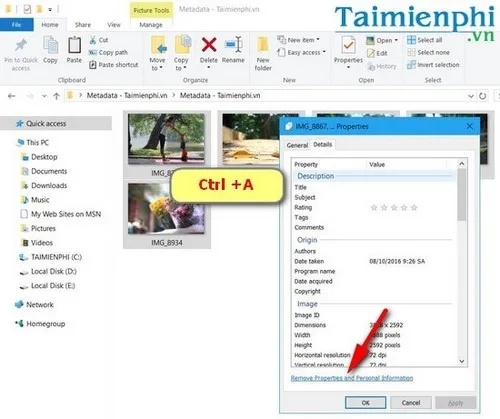
Task: Set rating using the stars row
Action: (394, 208)
